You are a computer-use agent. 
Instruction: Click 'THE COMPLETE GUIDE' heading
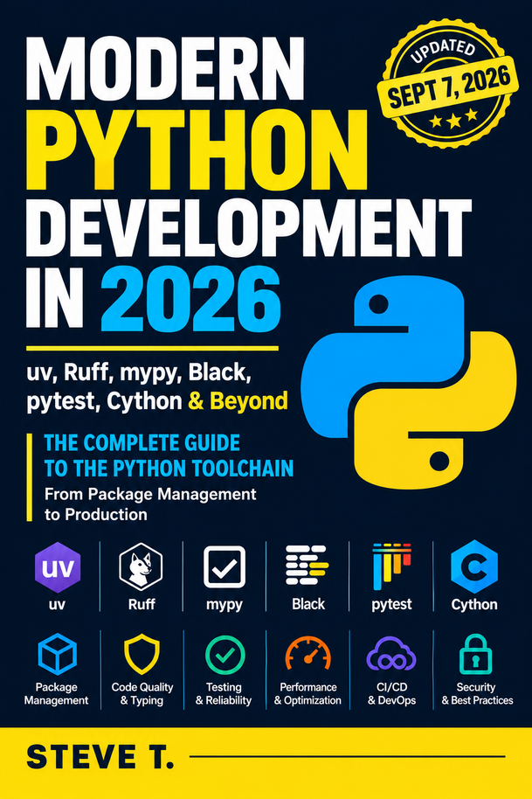(142, 443)
